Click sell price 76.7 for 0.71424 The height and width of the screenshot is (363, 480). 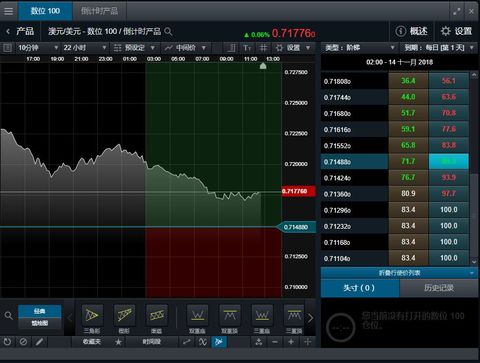click(408, 178)
